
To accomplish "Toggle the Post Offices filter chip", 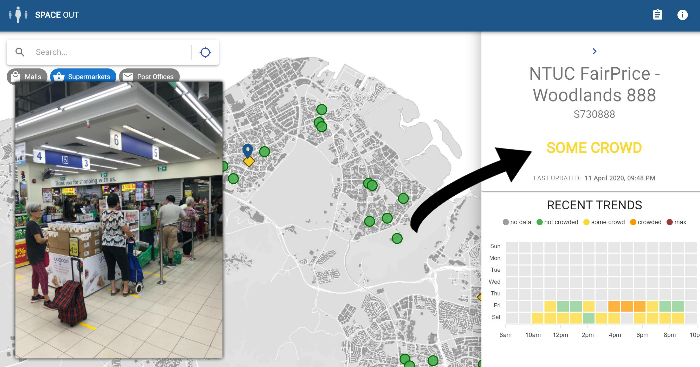I will 150,76.
